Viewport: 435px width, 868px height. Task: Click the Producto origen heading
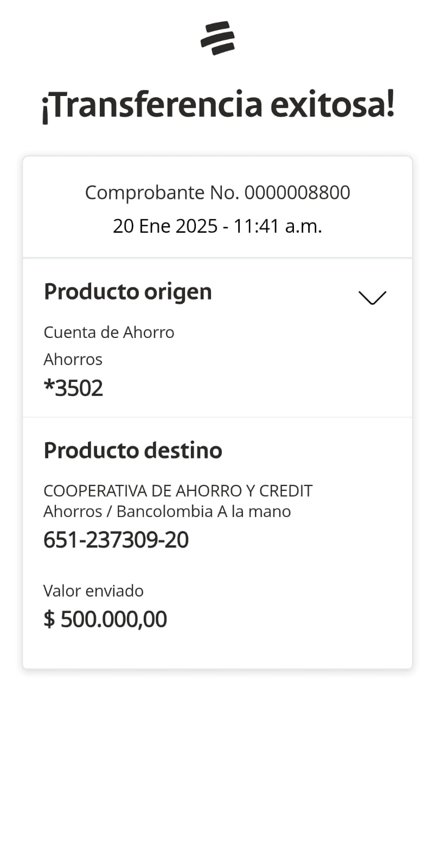pyautogui.click(x=128, y=292)
